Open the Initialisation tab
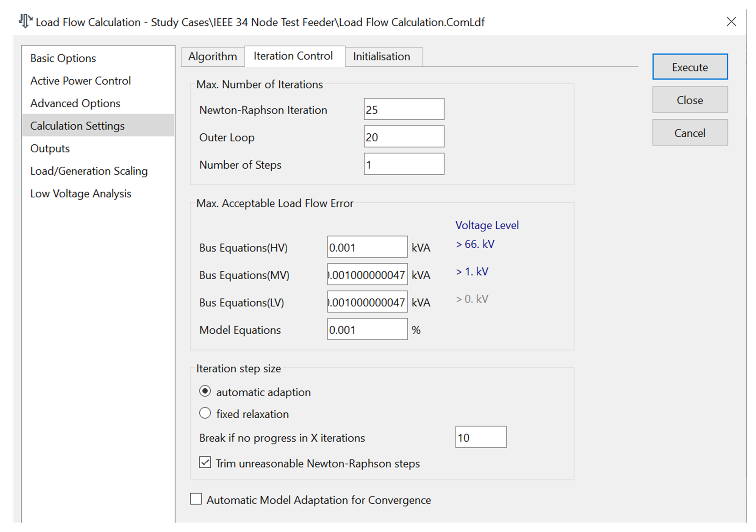This screenshot has height=532, width=756. (x=381, y=57)
